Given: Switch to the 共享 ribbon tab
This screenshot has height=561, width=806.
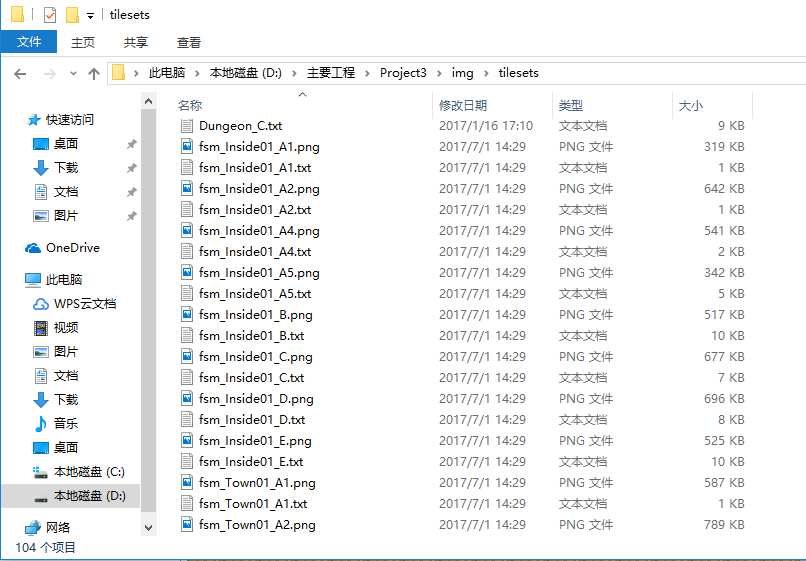Looking at the screenshot, I should [x=136, y=42].
